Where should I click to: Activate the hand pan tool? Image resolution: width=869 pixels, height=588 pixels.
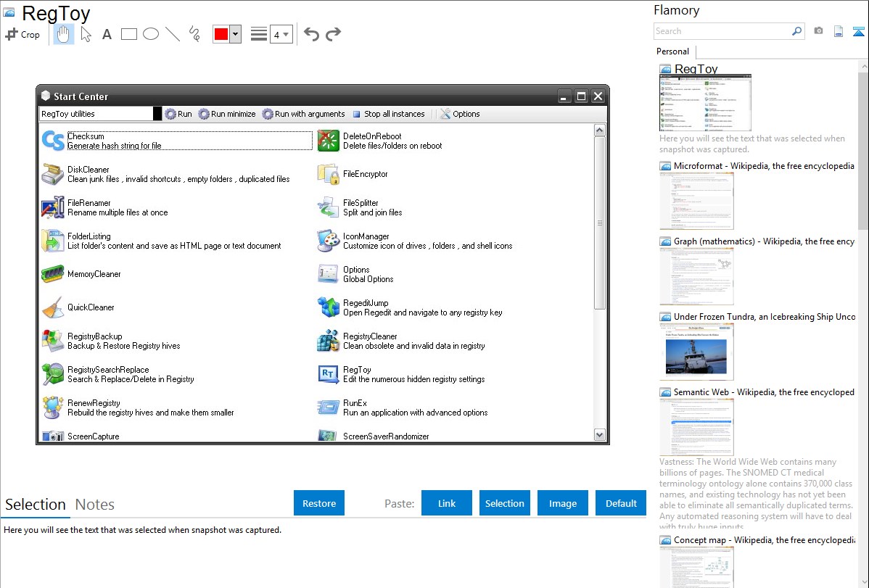click(x=63, y=34)
